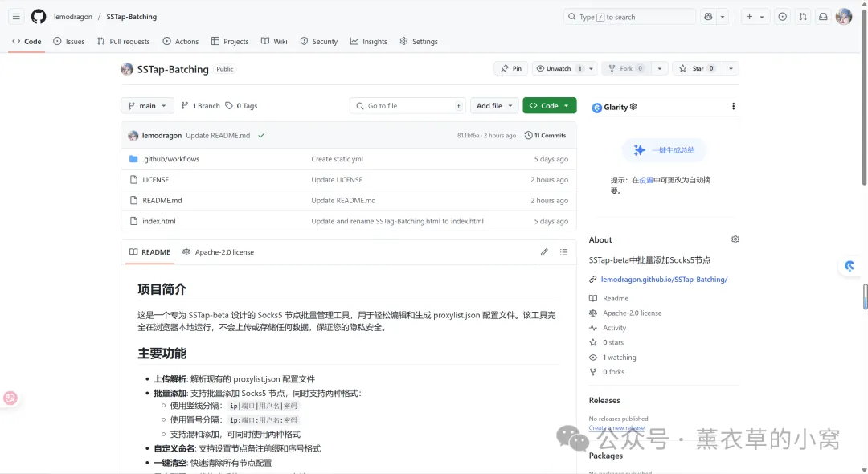Screen dimensions: 868x474
Task: View 0 Tags link
Action: click(241, 105)
